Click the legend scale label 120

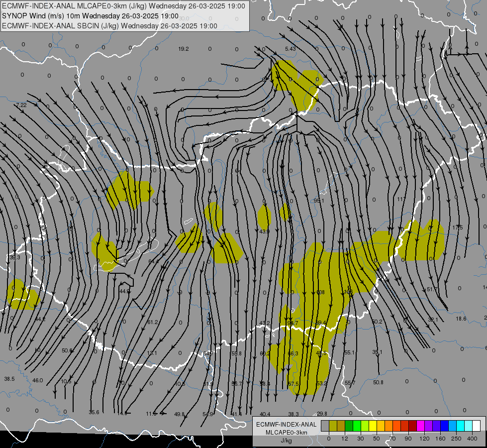point(424,439)
